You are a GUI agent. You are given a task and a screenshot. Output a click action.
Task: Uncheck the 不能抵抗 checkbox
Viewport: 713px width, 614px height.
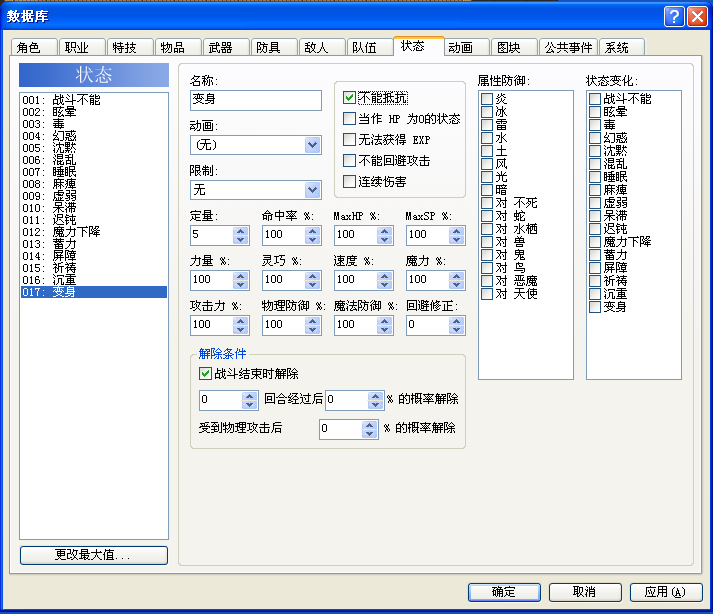pos(349,98)
